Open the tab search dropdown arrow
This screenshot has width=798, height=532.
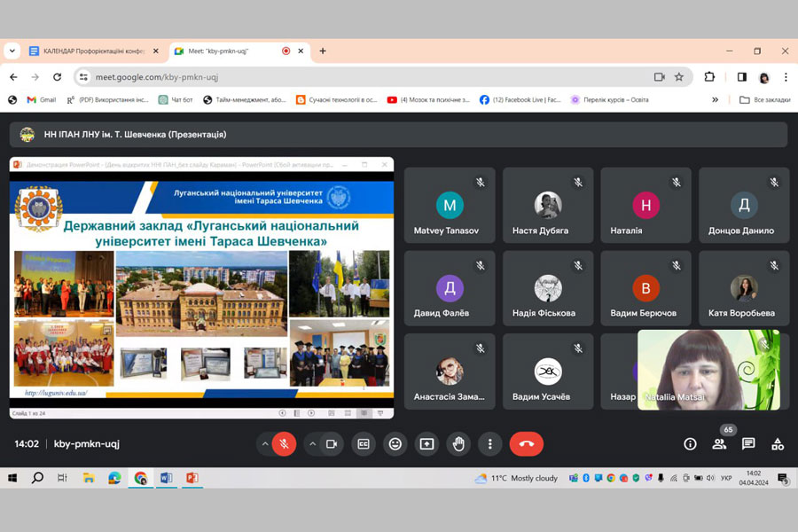tap(12, 51)
